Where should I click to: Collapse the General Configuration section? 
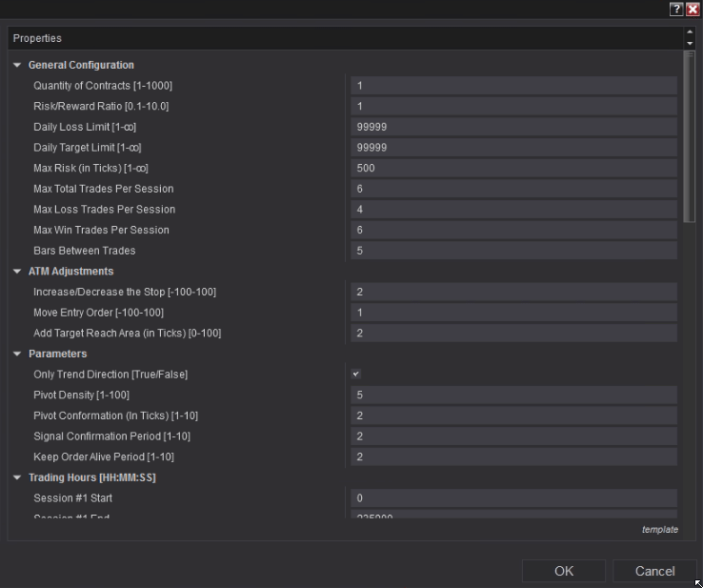click(x=17, y=66)
